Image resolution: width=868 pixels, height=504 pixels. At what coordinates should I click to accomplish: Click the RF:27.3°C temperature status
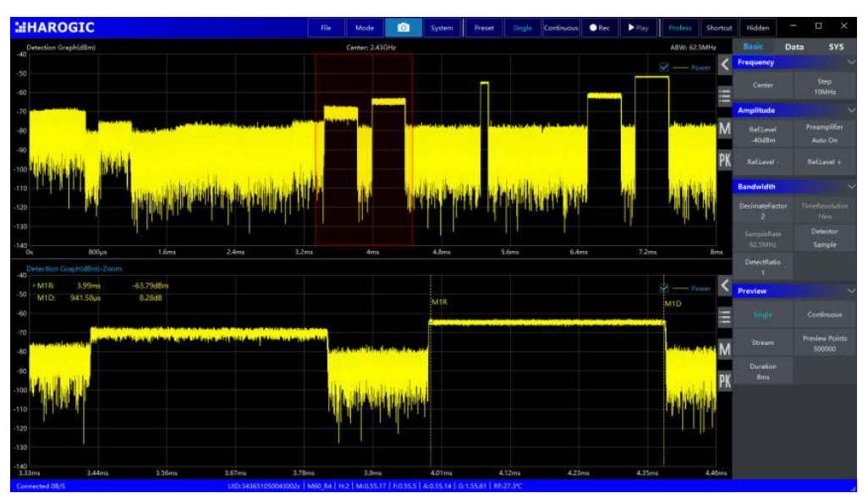pyautogui.click(x=508, y=485)
